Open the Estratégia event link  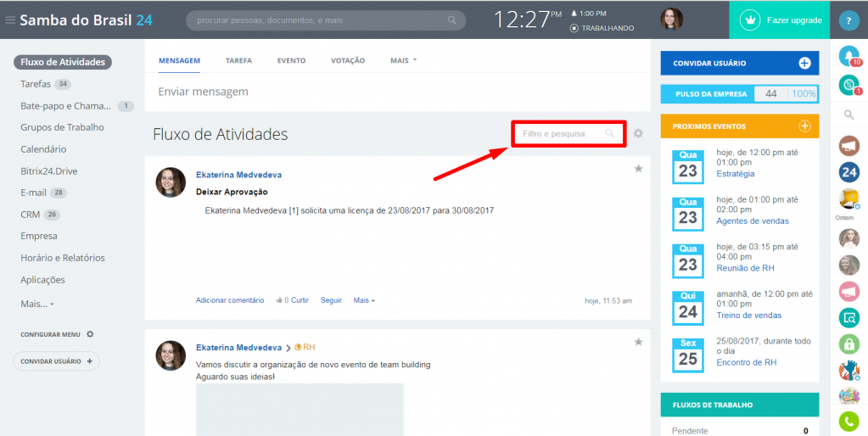[x=735, y=174]
